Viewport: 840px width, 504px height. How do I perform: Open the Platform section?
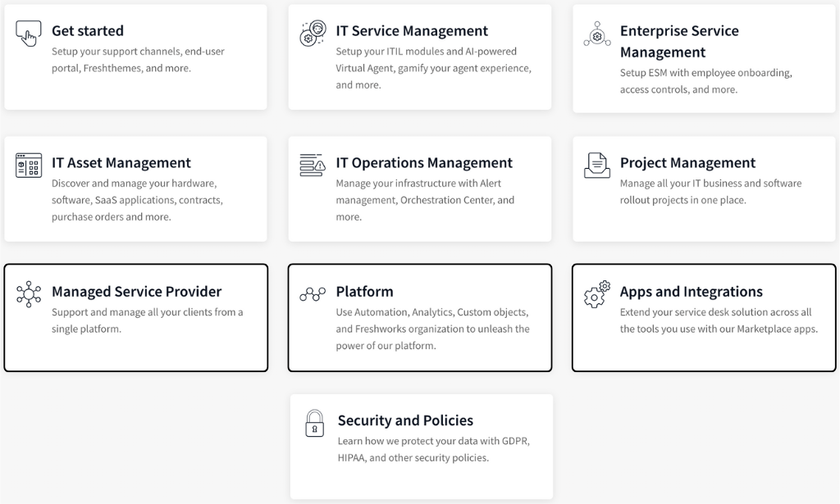click(419, 316)
